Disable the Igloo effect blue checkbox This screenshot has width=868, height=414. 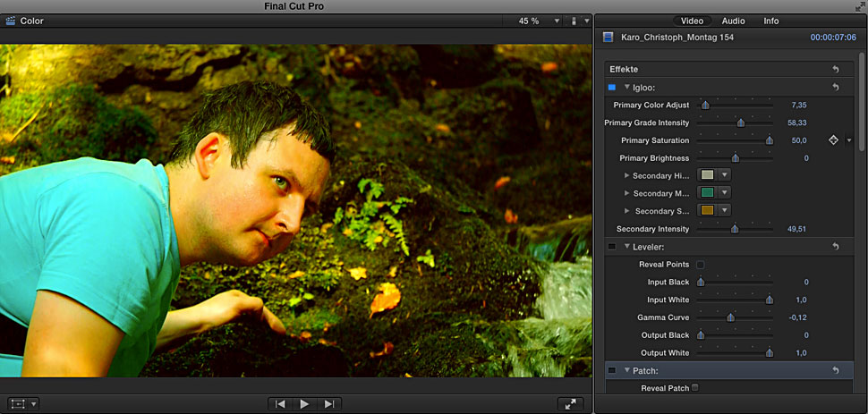point(612,87)
